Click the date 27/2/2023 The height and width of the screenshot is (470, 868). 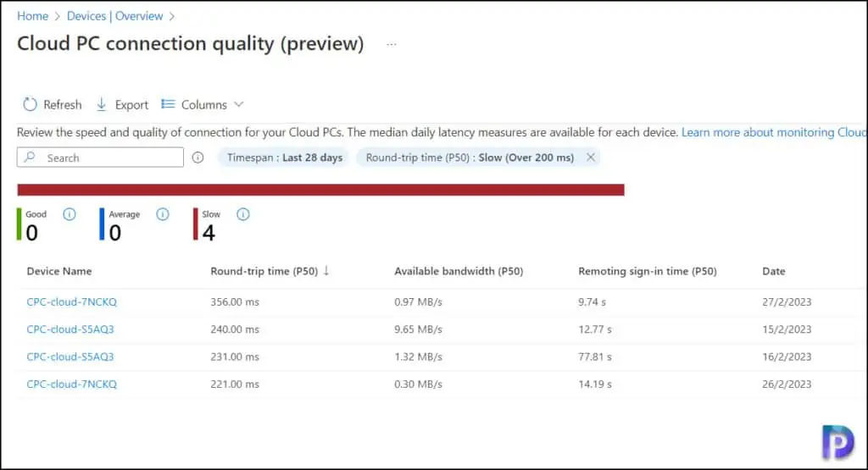tap(787, 302)
